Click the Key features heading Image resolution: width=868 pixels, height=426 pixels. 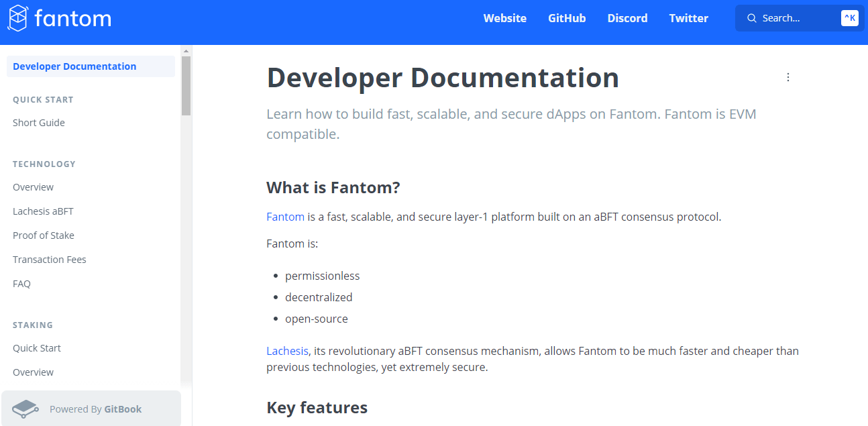(x=317, y=407)
